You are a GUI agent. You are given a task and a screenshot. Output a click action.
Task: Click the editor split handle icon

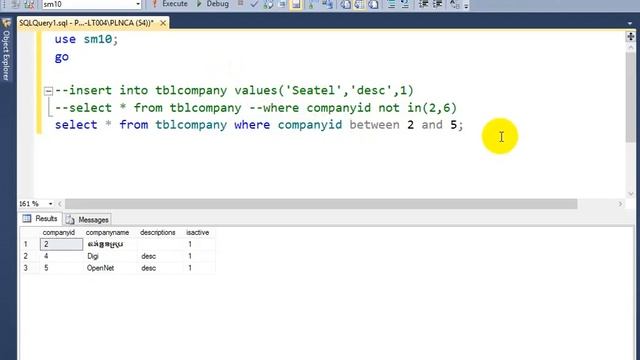[630, 36]
